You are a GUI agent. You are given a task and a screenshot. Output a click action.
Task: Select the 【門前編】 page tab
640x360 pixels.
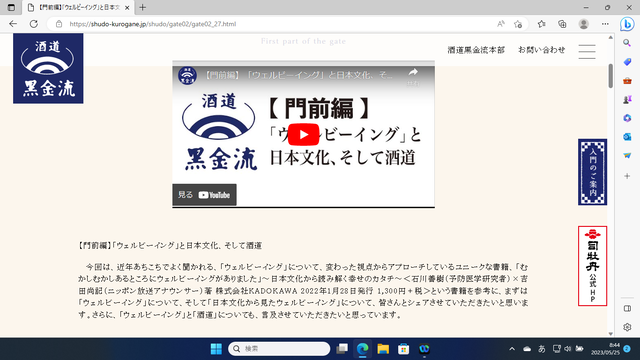coord(78,7)
